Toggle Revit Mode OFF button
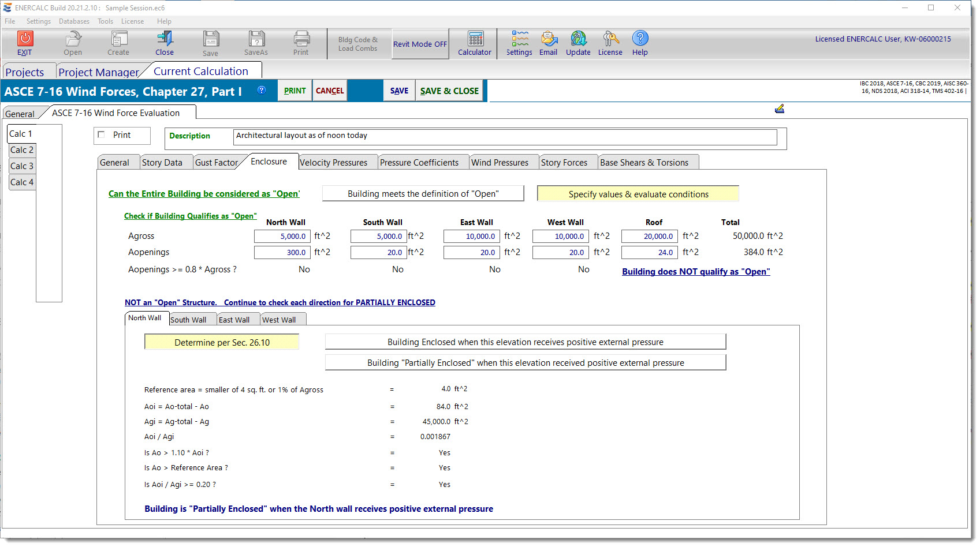 click(420, 44)
